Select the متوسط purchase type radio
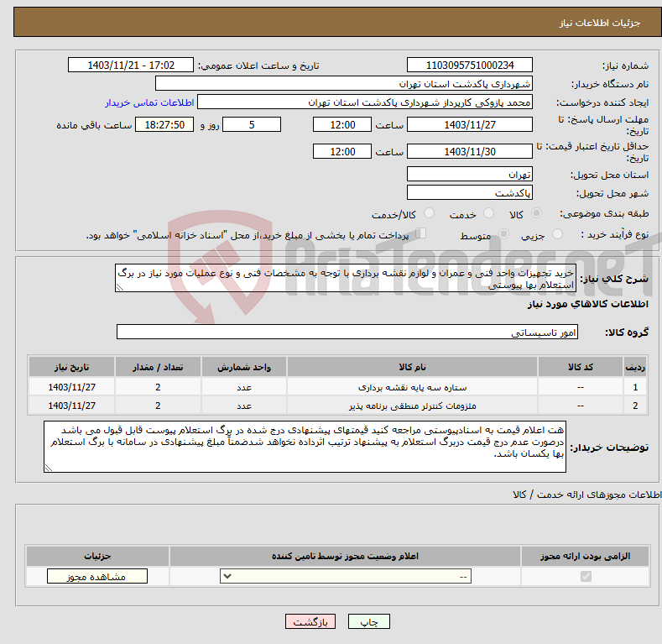This screenshot has width=662, height=644. pos(503,234)
